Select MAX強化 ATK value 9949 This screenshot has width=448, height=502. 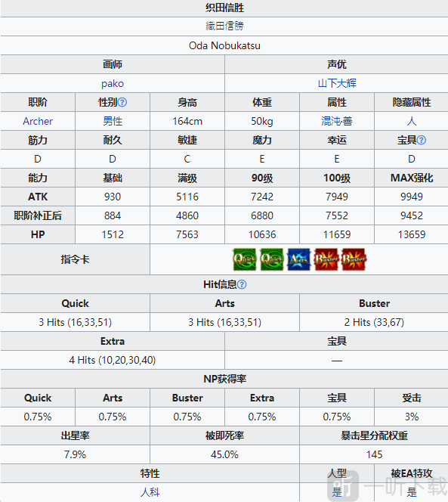[412, 197]
